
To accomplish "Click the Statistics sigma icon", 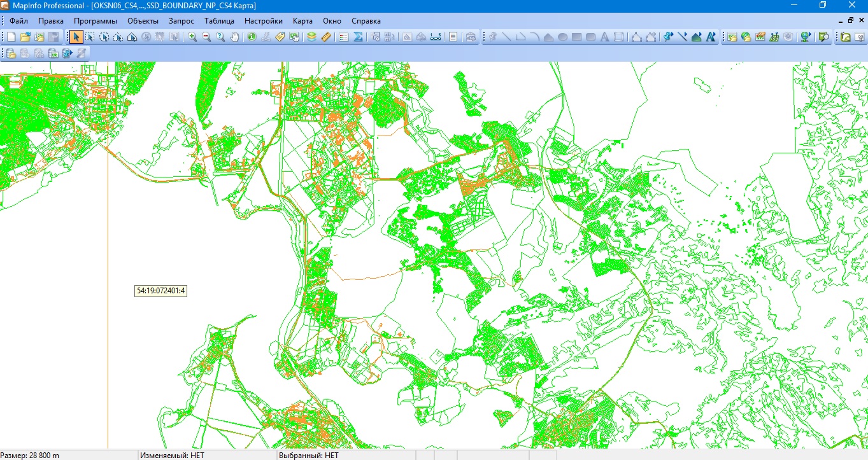I will tap(358, 37).
